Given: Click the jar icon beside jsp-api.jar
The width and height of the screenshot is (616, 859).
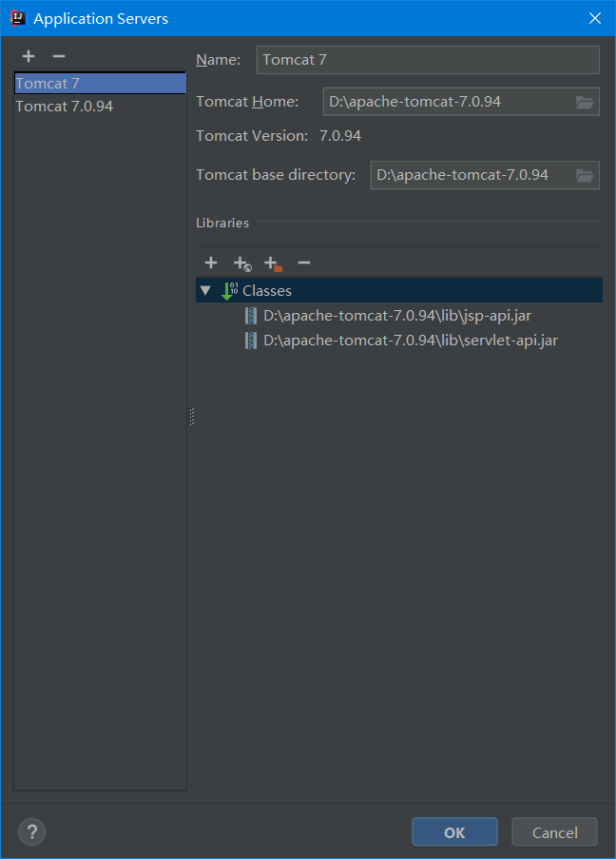Looking at the screenshot, I should (251, 316).
